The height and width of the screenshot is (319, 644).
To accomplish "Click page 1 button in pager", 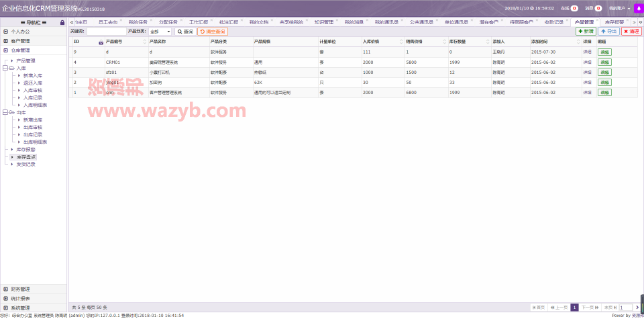I will point(575,308).
